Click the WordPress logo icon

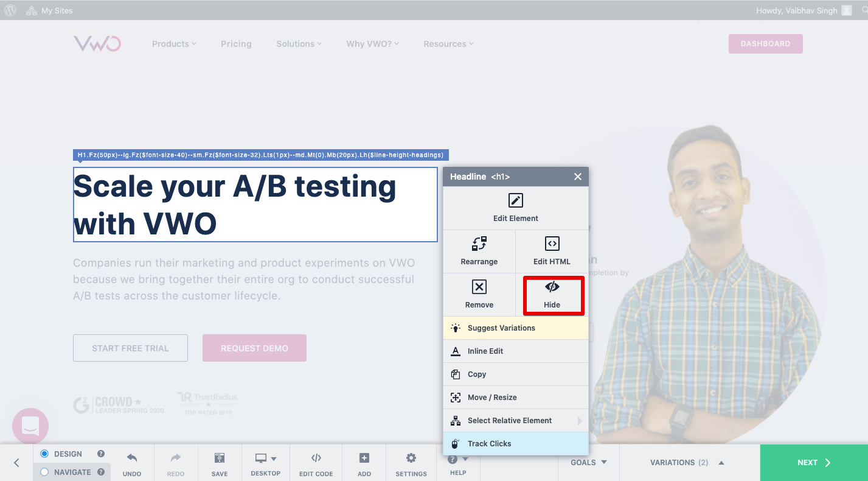10,10
